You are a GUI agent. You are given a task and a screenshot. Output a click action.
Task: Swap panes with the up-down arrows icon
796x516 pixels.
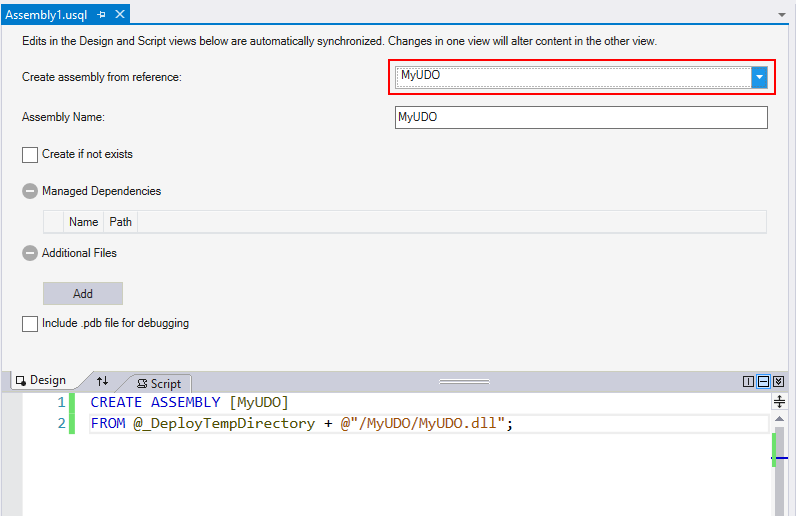point(103,381)
